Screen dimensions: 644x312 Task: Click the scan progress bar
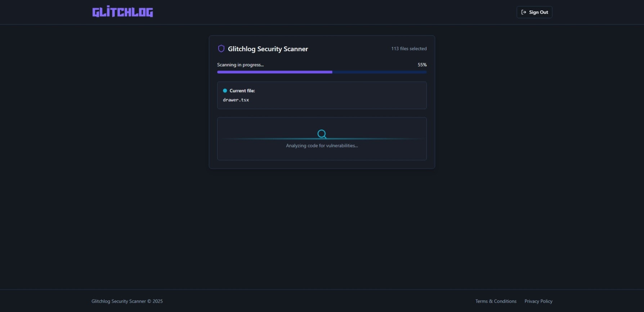tap(322, 72)
